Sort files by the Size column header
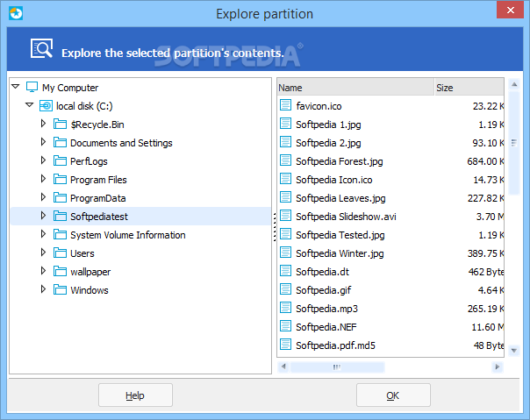Viewport: 530px width, 420px height. click(x=469, y=88)
